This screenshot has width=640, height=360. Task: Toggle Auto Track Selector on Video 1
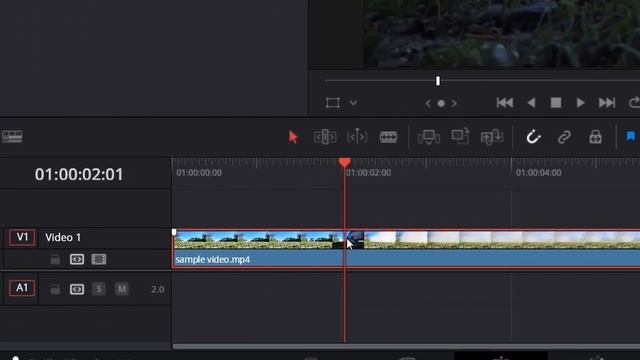77,259
